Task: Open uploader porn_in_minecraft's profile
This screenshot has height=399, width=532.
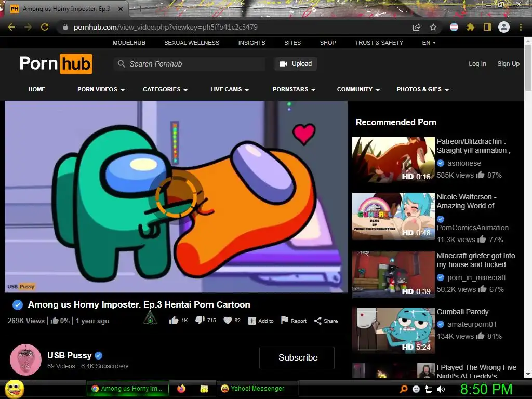Action: 476,277
